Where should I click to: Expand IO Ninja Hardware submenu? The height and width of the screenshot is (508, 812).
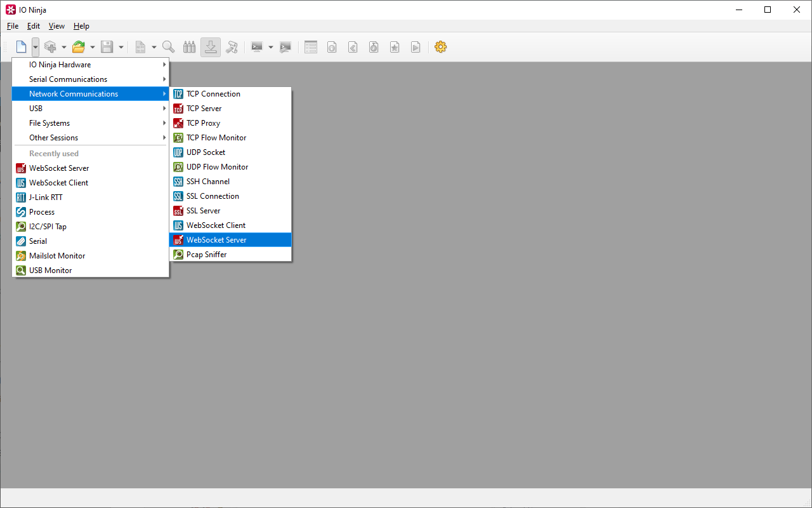(91, 65)
